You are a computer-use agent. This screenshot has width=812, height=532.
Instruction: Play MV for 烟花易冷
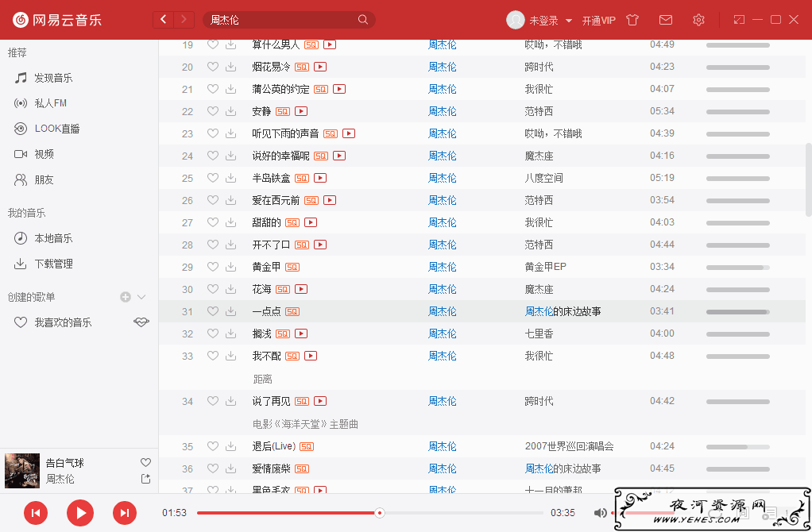pos(320,67)
